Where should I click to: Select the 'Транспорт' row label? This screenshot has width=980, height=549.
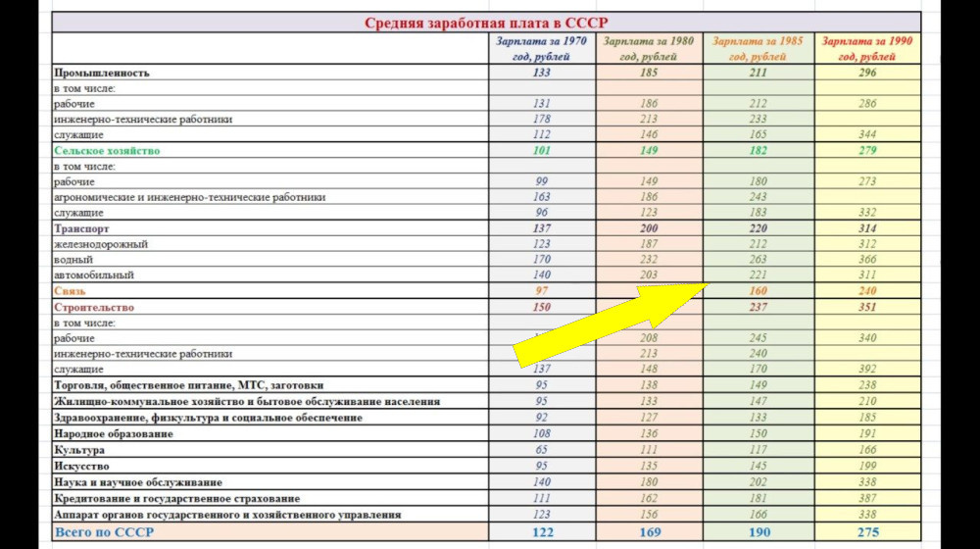pyautogui.click(x=81, y=228)
